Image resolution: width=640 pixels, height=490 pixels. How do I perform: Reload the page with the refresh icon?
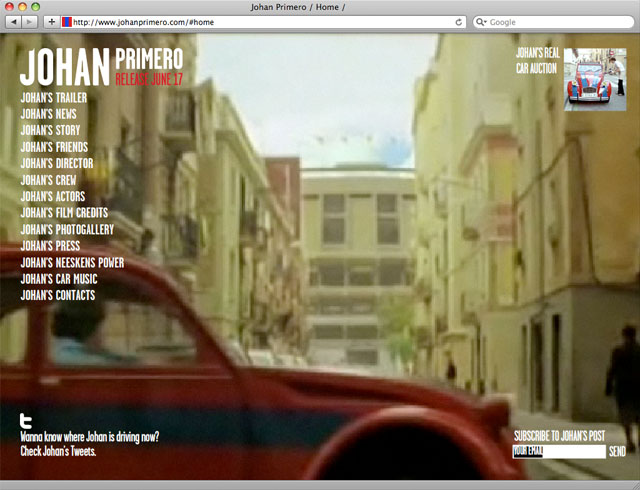click(x=459, y=22)
